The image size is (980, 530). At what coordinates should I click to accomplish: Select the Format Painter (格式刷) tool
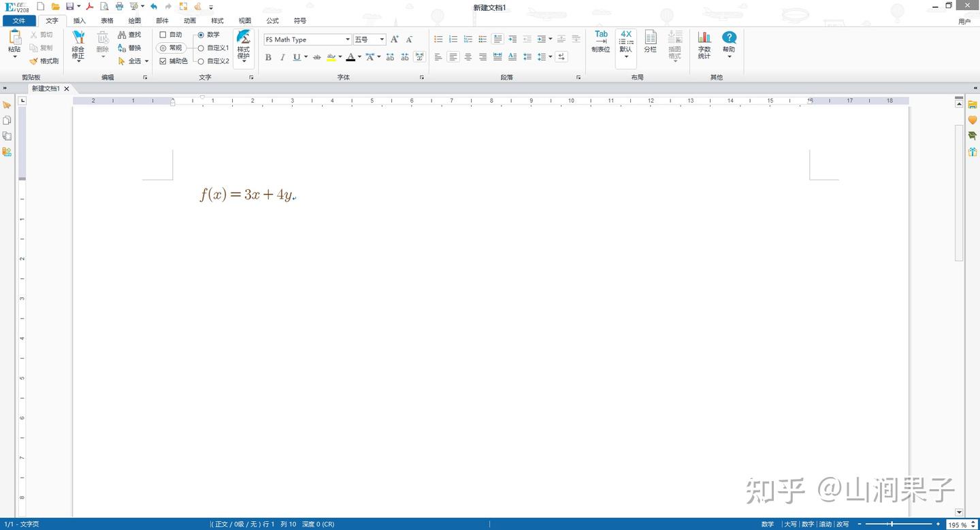[x=44, y=61]
